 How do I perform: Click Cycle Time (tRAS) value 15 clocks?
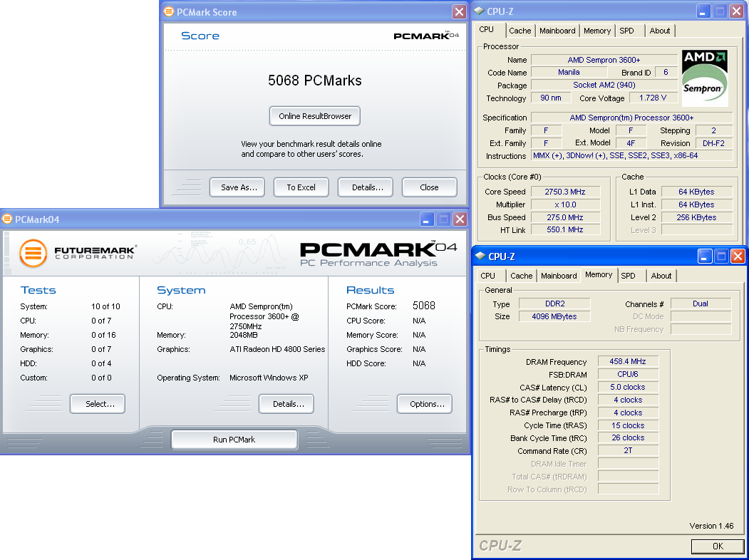click(628, 425)
